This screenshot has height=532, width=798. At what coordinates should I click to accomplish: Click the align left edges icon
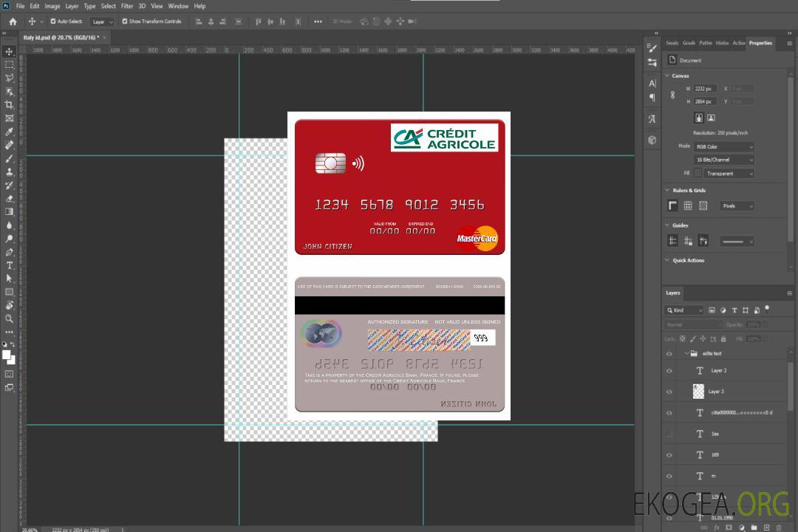[x=199, y=21]
